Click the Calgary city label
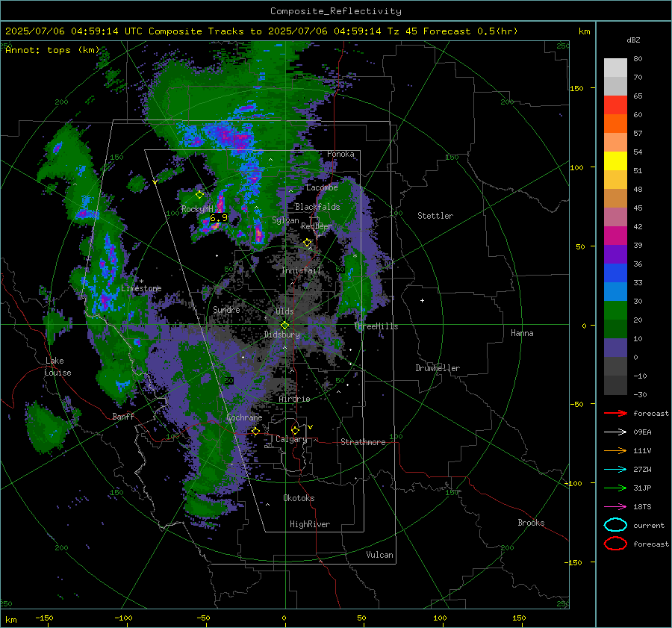Viewport: 672px width, 628px height. pyautogui.click(x=291, y=439)
